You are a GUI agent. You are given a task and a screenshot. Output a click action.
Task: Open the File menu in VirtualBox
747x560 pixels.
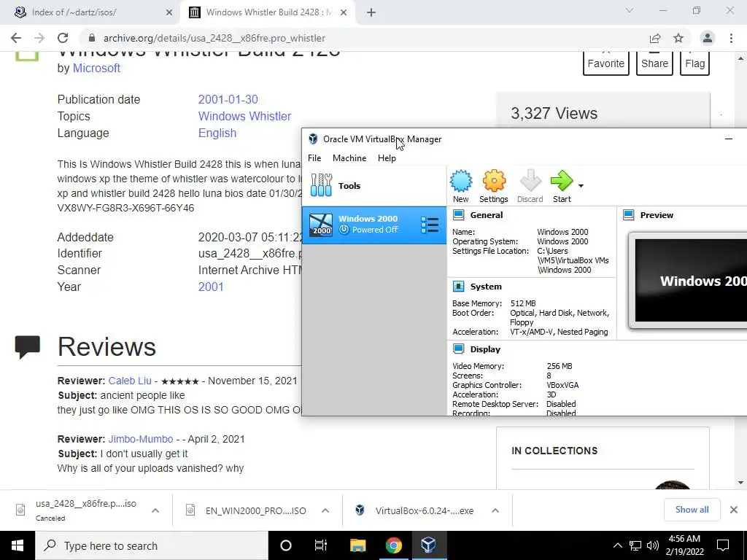pyautogui.click(x=314, y=158)
